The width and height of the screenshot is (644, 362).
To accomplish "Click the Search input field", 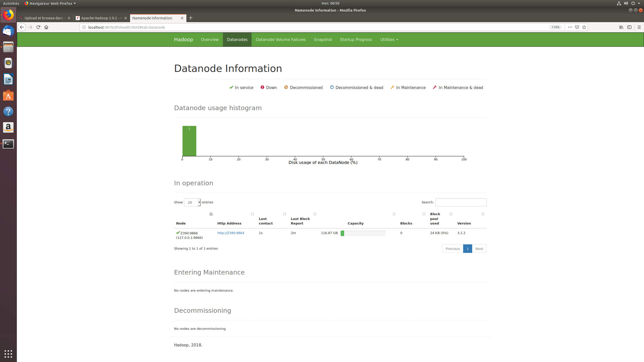I will [461, 202].
